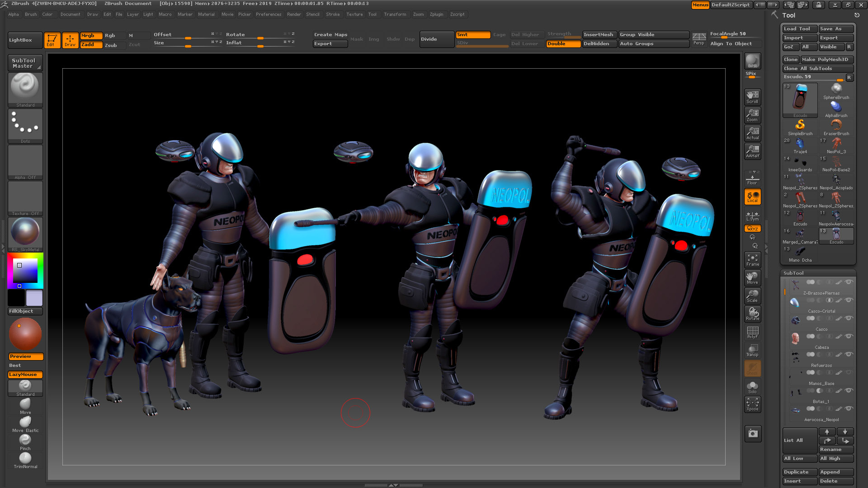
Task: Move subtool down arrow button
Action: coord(845,432)
